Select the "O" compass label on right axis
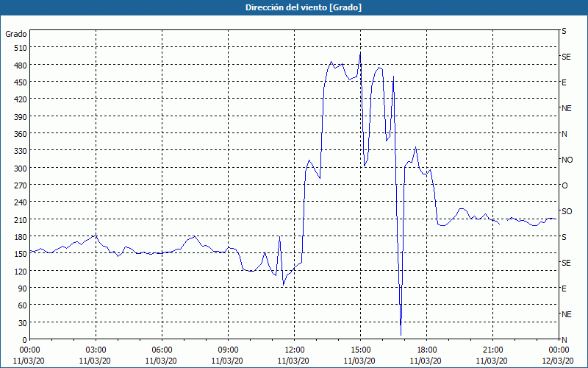 point(564,185)
